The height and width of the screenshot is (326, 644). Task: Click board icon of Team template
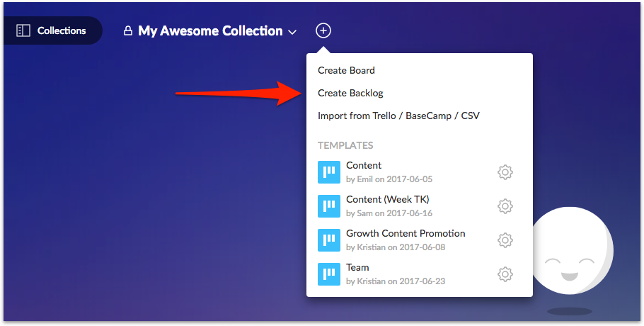[329, 274]
